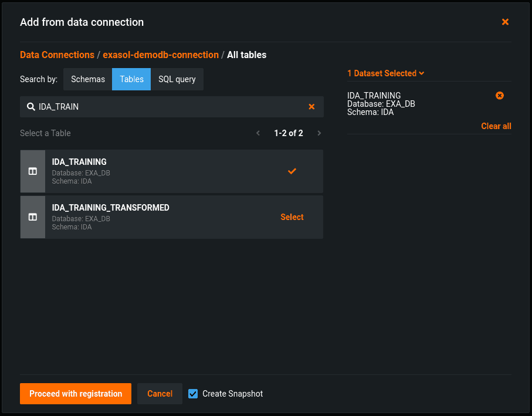Clear the IDA_TRAIN search text
This screenshot has width=532, height=416.
[x=311, y=107]
